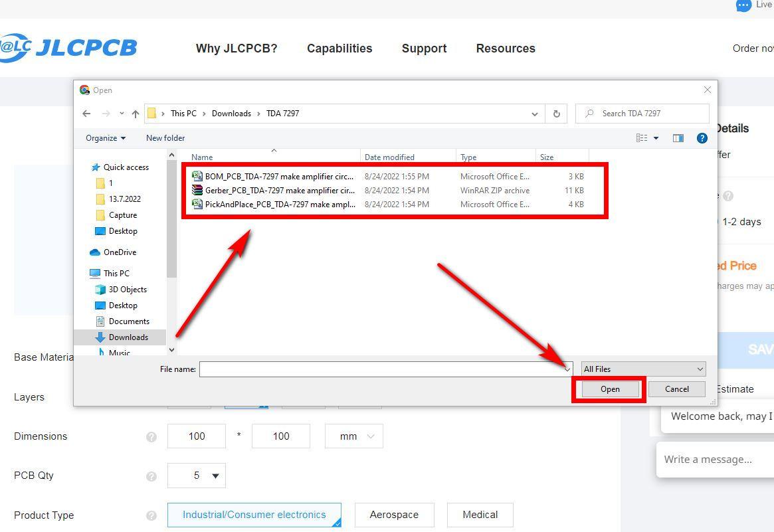774x532 pixels.
Task: Open PCB Qty dropdown showing 5
Action: pyautogui.click(x=197, y=476)
